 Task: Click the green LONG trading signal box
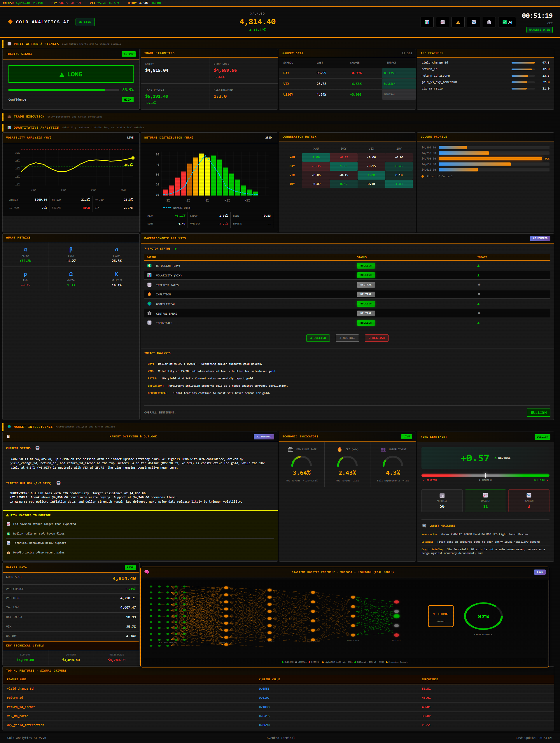click(x=71, y=74)
